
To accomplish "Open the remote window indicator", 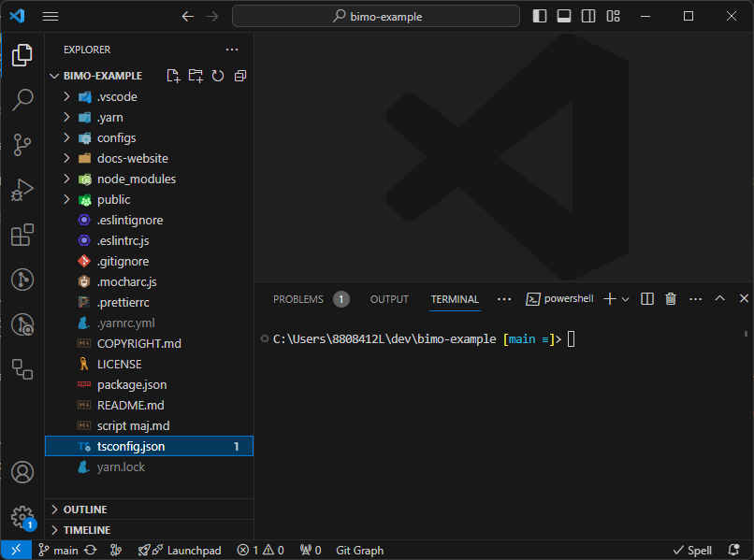I will coord(16,550).
